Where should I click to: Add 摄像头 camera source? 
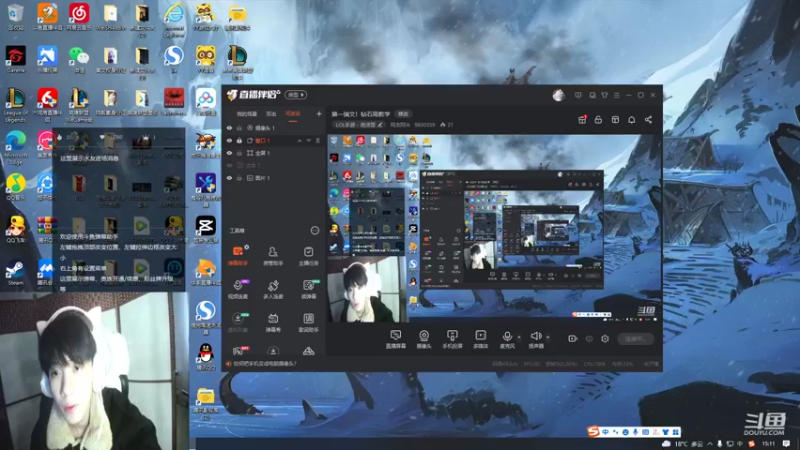(x=423, y=339)
